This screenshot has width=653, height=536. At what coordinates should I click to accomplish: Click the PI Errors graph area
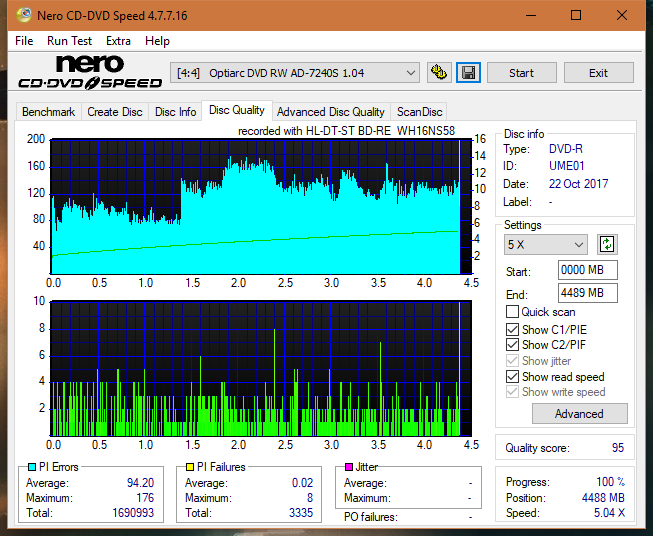[x=261, y=206]
